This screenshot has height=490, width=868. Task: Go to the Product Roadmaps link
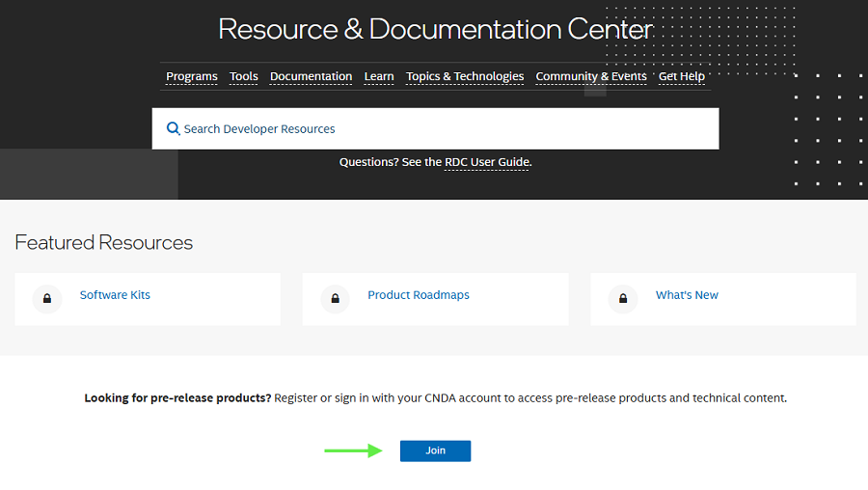pos(419,295)
